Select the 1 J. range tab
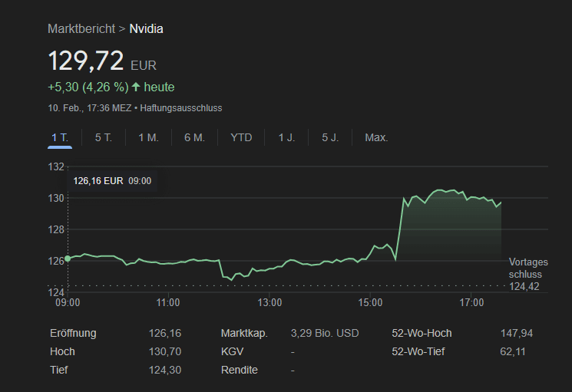Screen dimensions: 572x392 coord(286,137)
